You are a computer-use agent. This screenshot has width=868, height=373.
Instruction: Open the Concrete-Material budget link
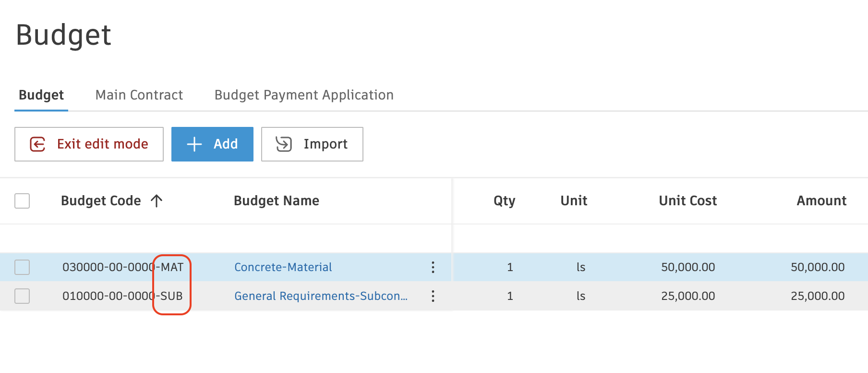[283, 267]
